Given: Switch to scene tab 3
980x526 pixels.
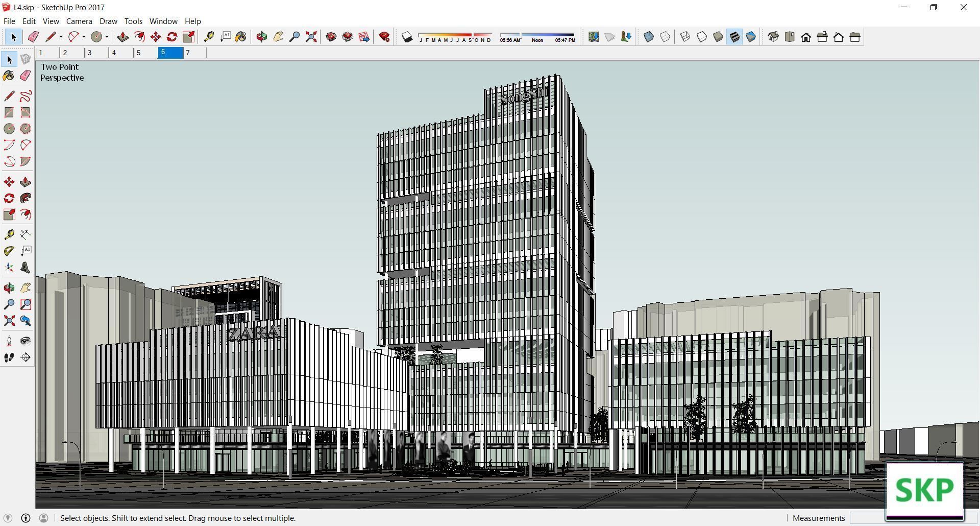Looking at the screenshot, I should (96, 53).
